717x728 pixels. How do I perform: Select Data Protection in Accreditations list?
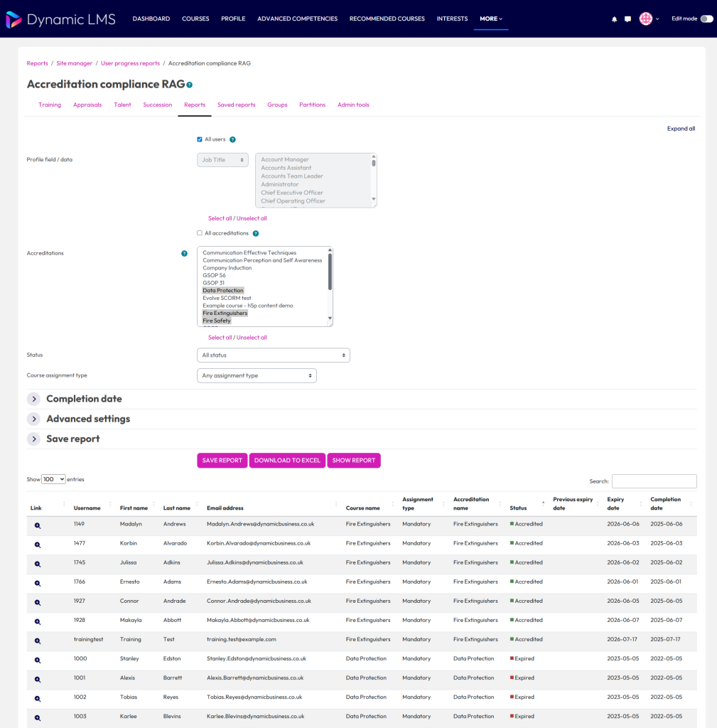click(x=222, y=291)
